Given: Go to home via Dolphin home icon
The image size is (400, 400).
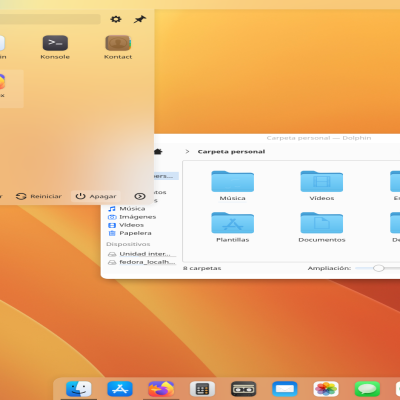Looking at the screenshot, I should (x=158, y=152).
